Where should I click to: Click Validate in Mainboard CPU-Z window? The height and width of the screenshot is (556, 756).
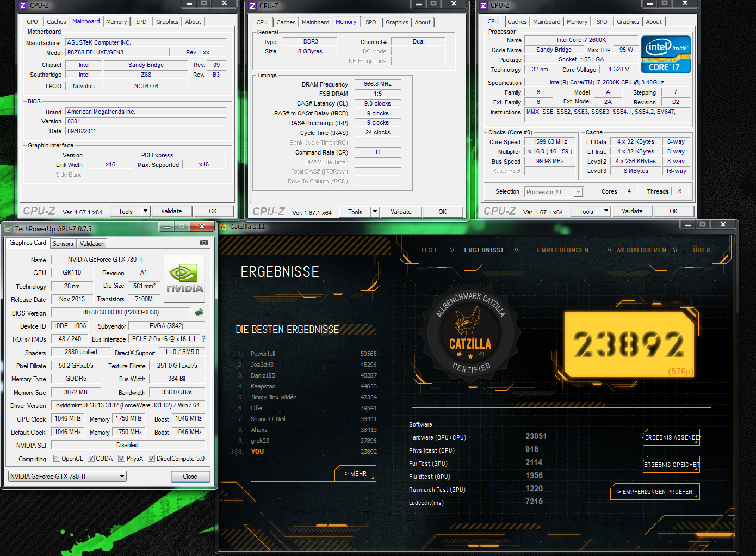click(x=171, y=211)
